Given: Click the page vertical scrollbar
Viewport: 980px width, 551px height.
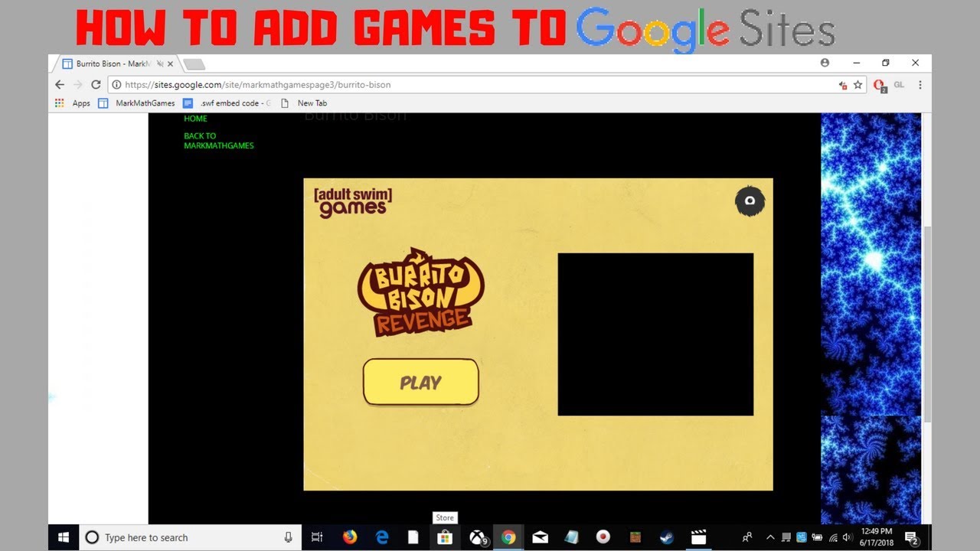Looking at the screenshot, I should click(x=927, y=324).
